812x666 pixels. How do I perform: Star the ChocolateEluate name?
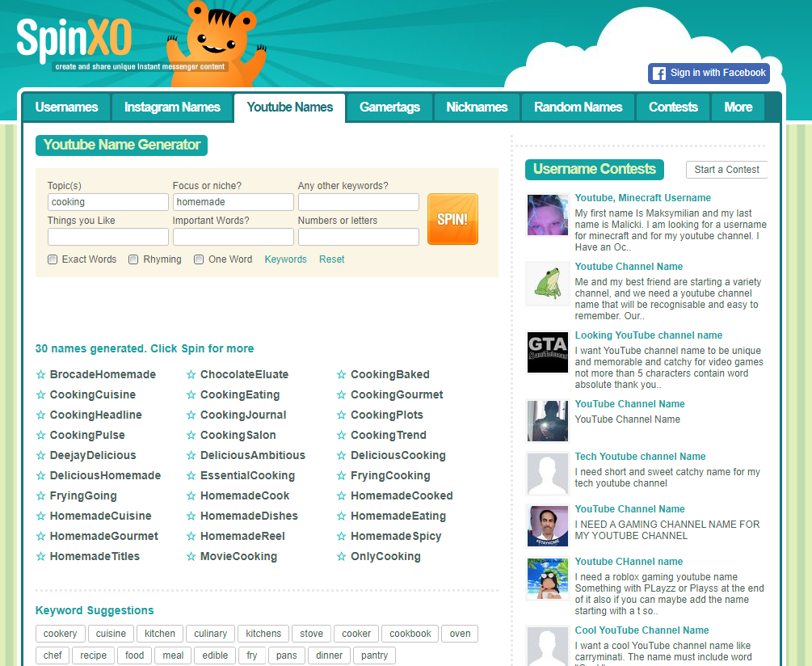[191, 374]
